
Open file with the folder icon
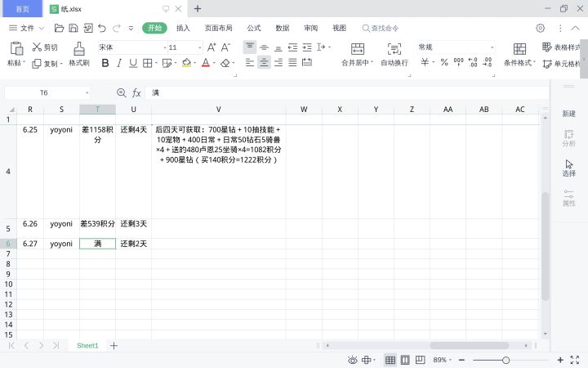coord(59,28)
